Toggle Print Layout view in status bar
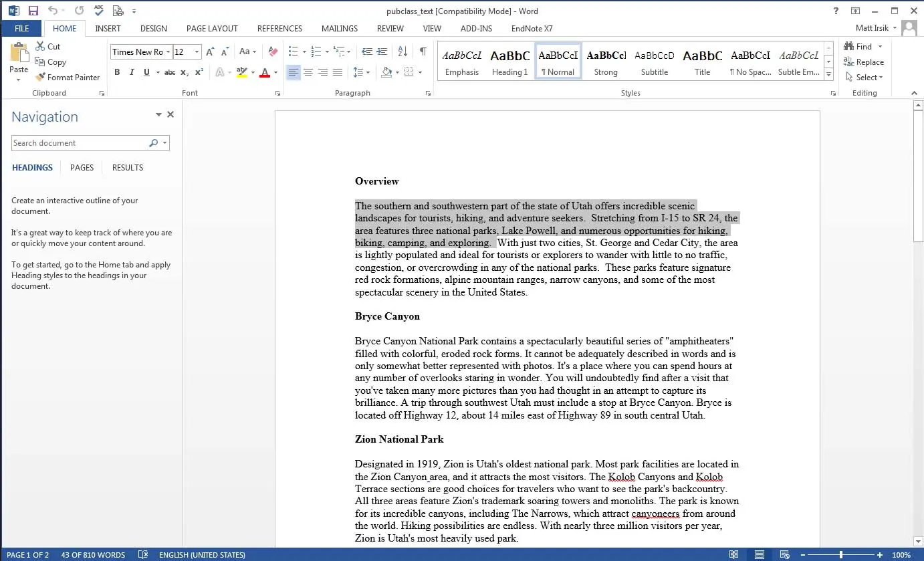This screenshot has width=924, height=561. pyautogui.click(x=760, y=554)
